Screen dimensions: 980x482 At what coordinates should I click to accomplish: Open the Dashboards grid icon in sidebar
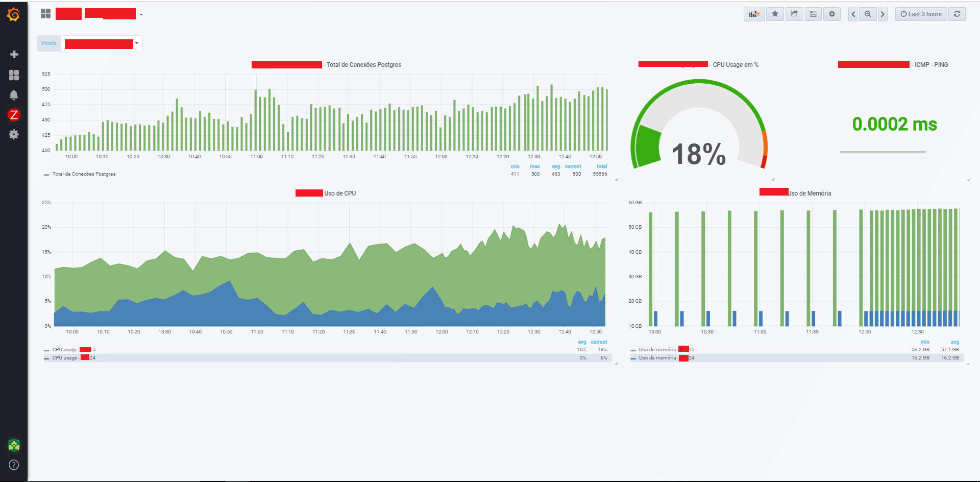tap(14, 75)
